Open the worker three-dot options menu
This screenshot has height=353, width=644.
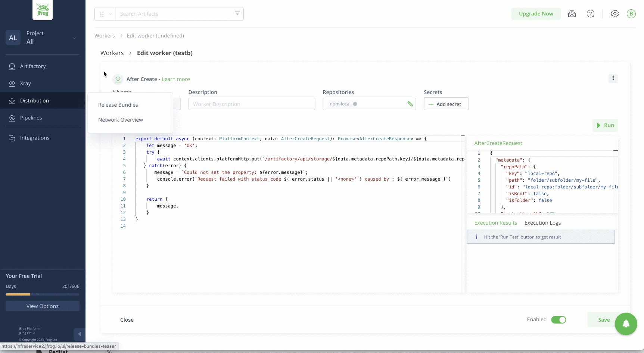(x=613, y=78)
